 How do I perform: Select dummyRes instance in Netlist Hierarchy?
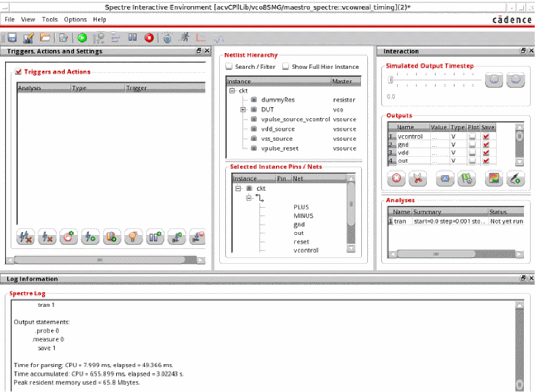click(278, 100)
